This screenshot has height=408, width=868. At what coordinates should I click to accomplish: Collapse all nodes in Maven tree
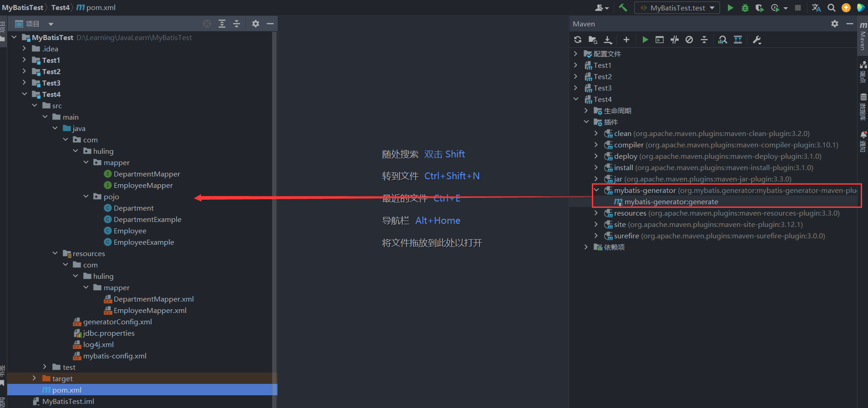pyautogui.click(x=704, y=40)
